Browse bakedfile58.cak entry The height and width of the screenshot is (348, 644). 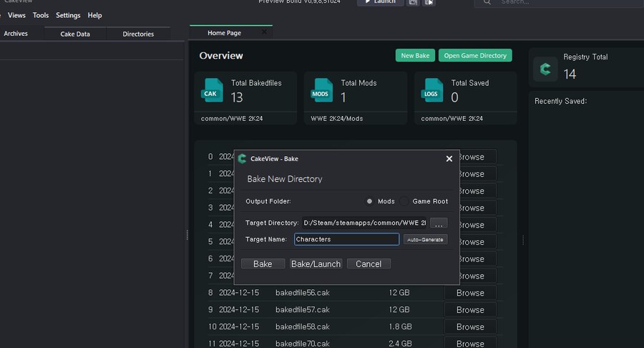point(470,327)
